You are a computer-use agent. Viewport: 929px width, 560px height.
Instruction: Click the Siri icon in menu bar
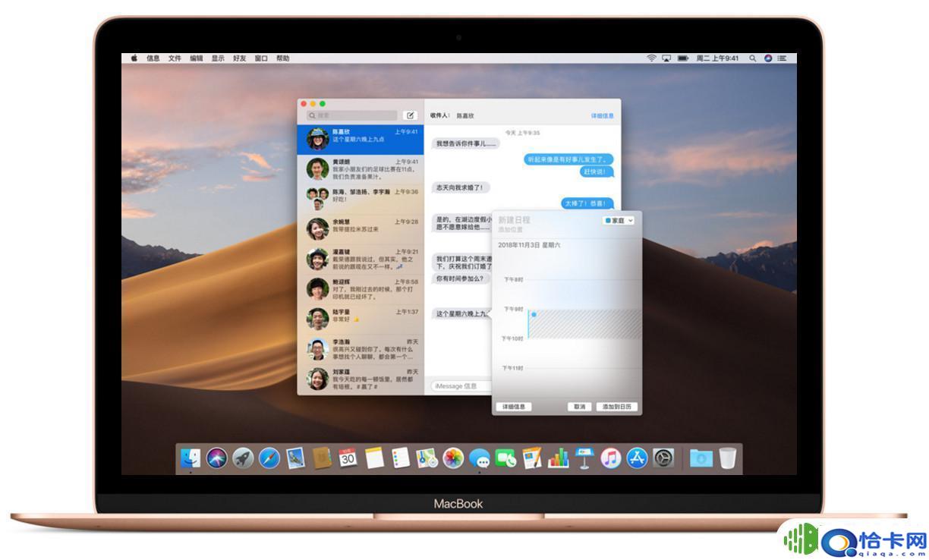[x=767, y=58]
